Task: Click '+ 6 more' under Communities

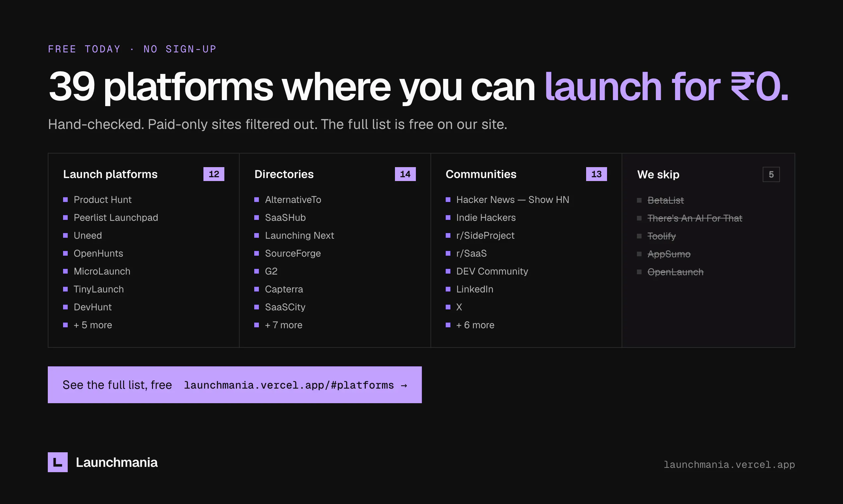Action: point(475,325)
